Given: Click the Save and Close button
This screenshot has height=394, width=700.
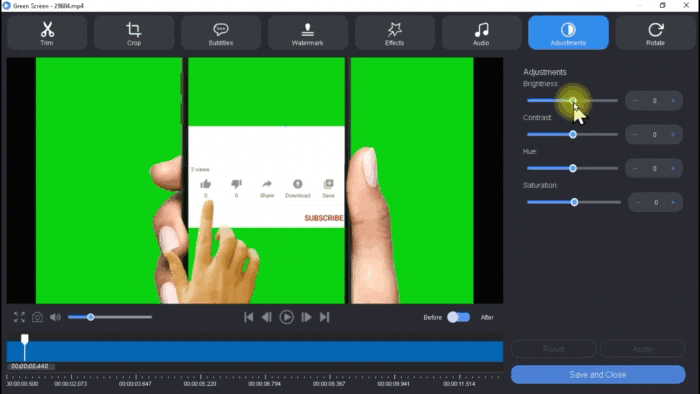Looking at the screenshot, I should tap(598, 375).
